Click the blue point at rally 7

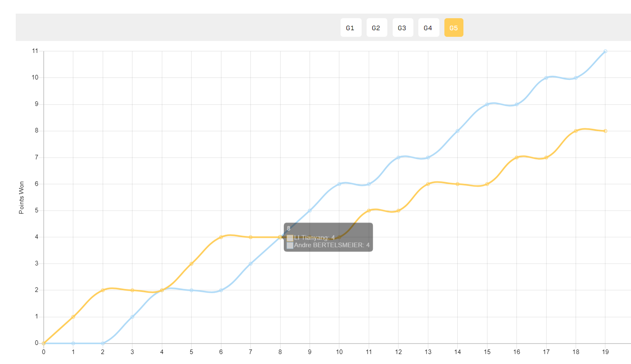pyautogui.click(x=250, y=263)
